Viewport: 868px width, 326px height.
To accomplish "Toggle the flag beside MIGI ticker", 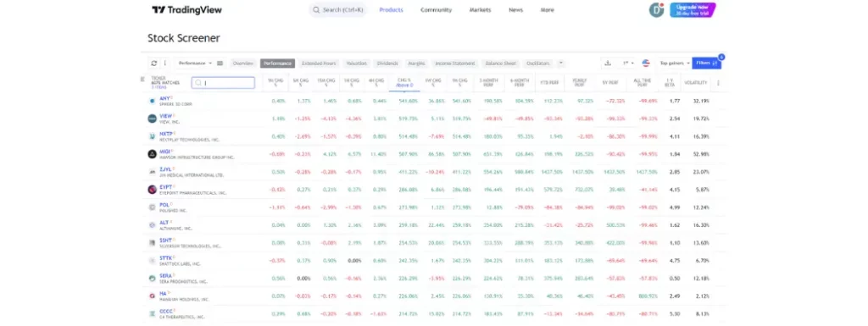I will coord(173,151).
